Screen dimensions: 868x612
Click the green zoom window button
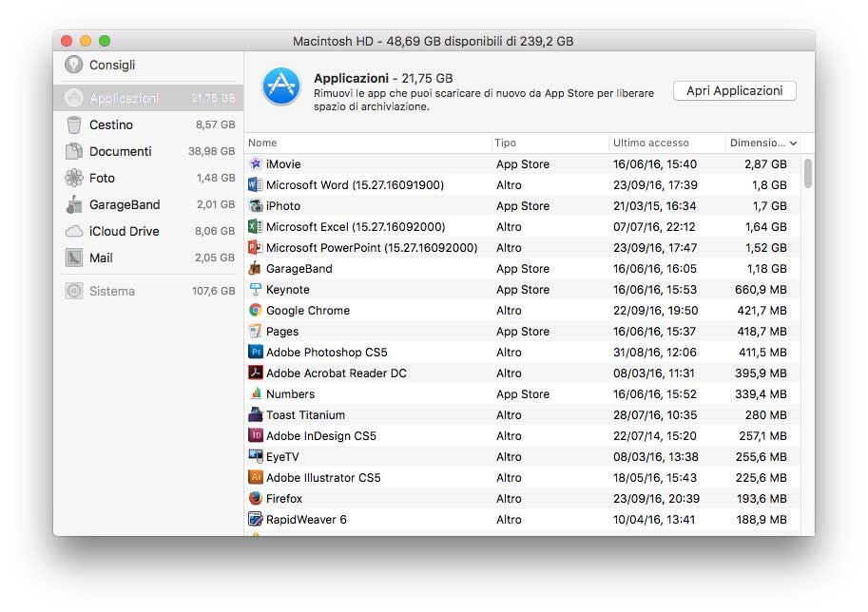click(x=105, y=41)
